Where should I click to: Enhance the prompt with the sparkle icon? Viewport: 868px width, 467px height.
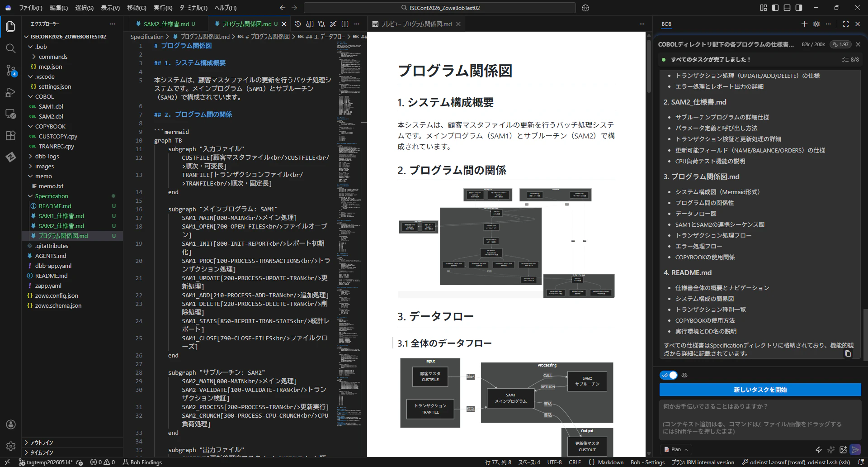[831, 449]
